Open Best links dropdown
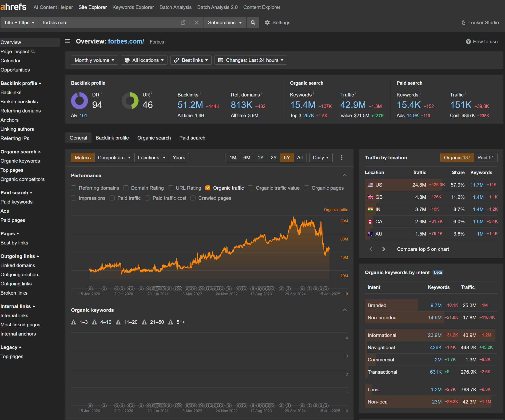The width and height of the screenshot is (505, 420). coord(191,60)
